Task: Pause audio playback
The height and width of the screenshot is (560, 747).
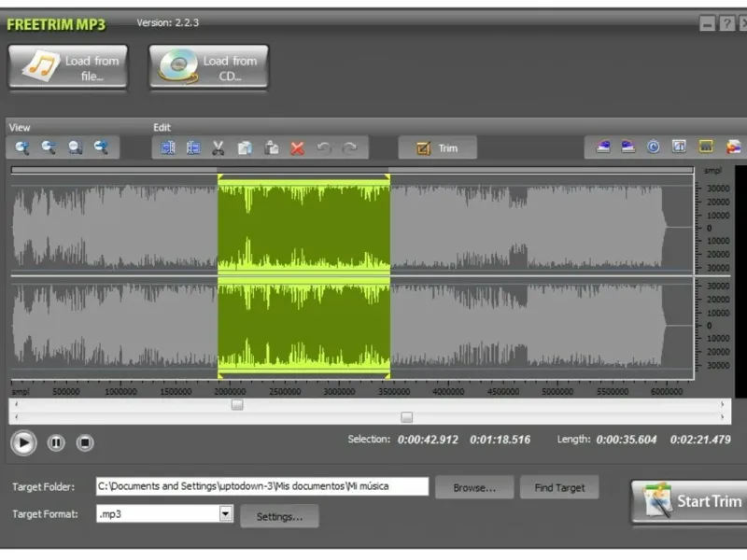Action: [56, 442]
